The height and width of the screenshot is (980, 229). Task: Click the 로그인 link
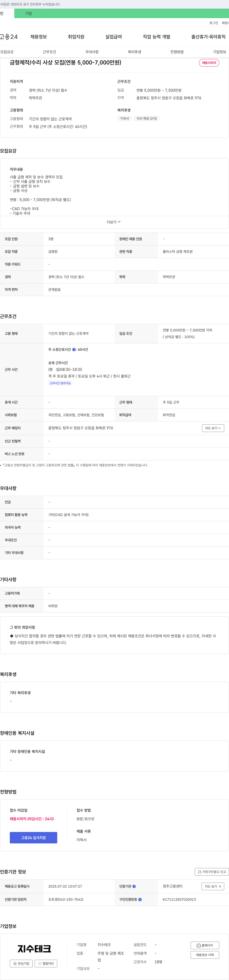click(x=214, y=23)
